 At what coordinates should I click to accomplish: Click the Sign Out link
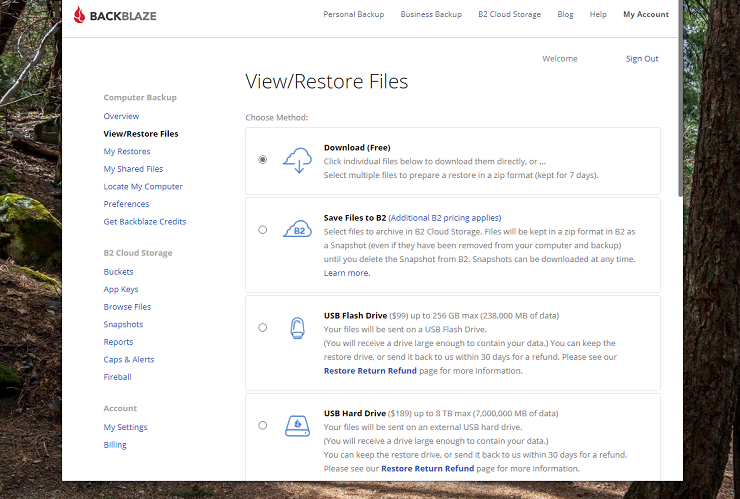click(642, 59)
